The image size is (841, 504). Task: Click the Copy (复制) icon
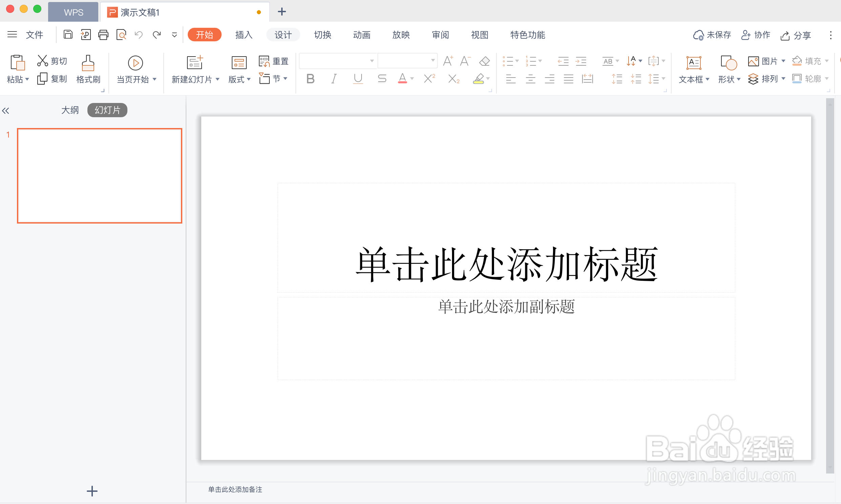(x=42, y=79)
